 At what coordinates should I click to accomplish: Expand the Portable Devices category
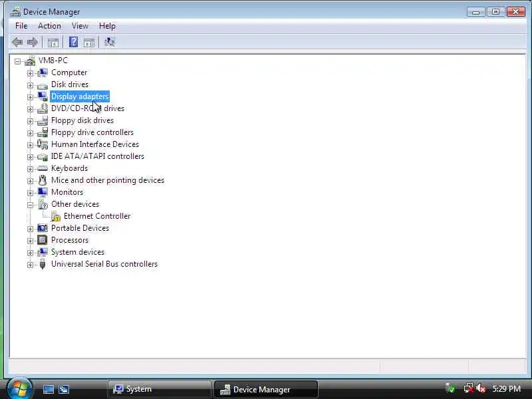click(x=30, y=229)
